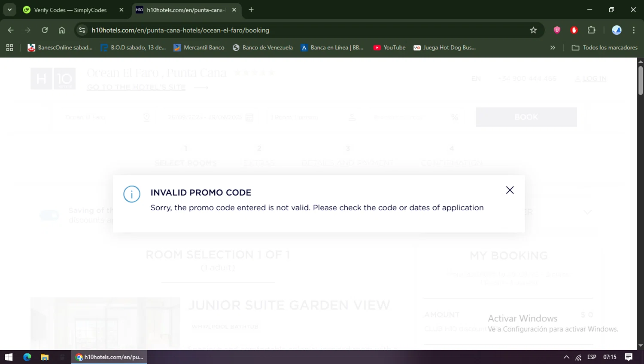Viewport: 644px width, 364px height.
Task: View site information icon in address bar
Action: coord(82,30)
